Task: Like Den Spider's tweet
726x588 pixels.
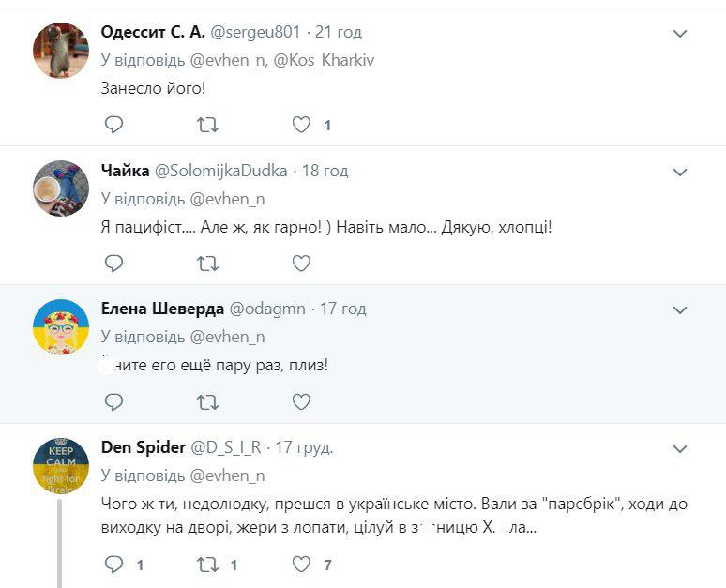Action: click(x=301, y=565)
